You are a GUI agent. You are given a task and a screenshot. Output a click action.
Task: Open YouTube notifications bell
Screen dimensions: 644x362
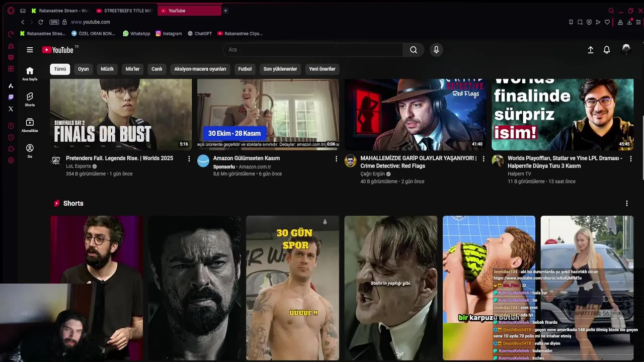pos(607,50)
